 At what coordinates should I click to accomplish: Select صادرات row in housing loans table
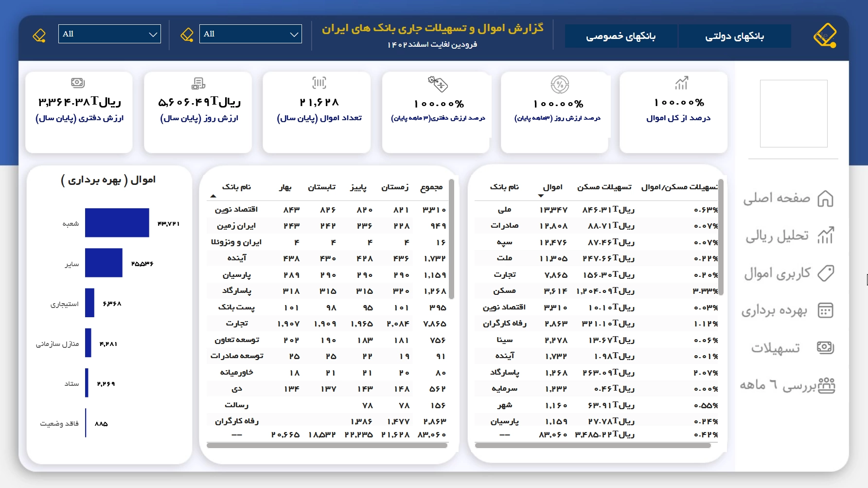click(596, 226)
